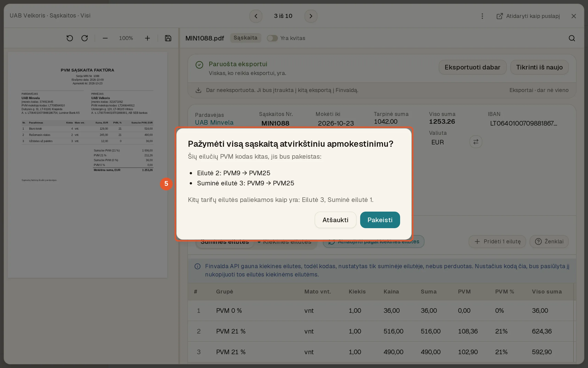Click the PDF invoice preview page

pos(88,165)
